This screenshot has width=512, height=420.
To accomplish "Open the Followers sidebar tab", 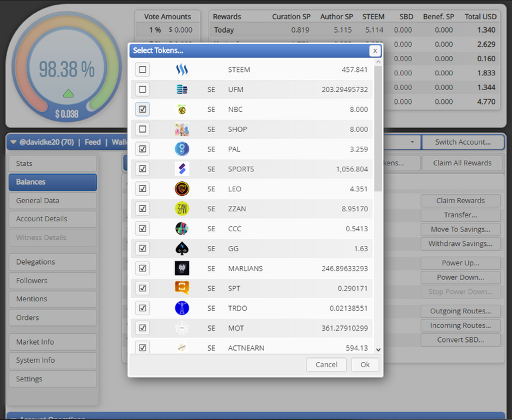I will click(x=53, y=281).
